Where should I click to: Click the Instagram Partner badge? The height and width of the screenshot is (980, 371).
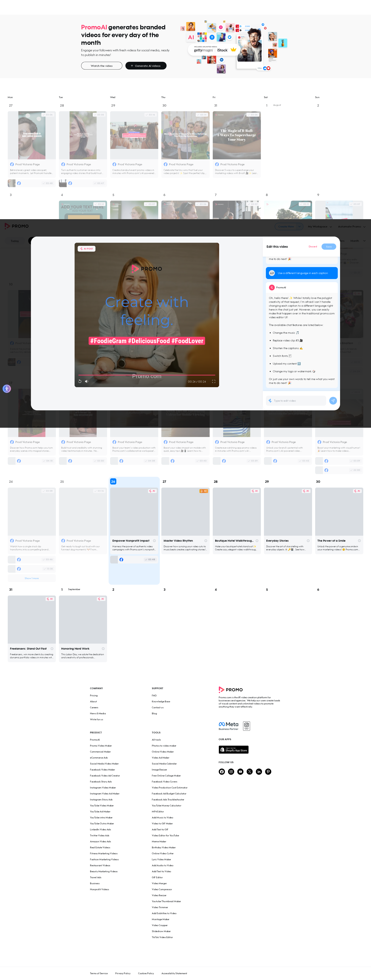(x=247, y=726)
